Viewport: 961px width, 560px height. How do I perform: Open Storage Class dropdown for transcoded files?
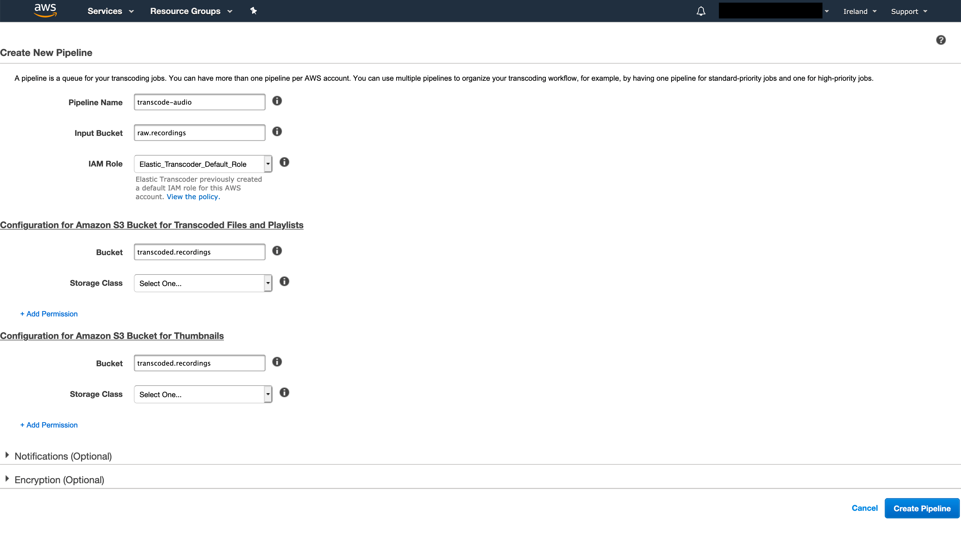(x=203, y=283)
